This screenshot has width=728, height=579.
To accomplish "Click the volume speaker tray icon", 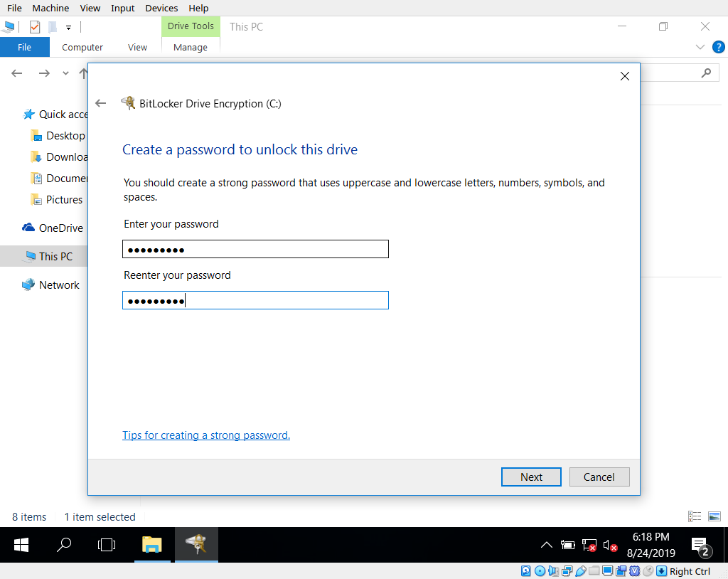I will [609, 546].
